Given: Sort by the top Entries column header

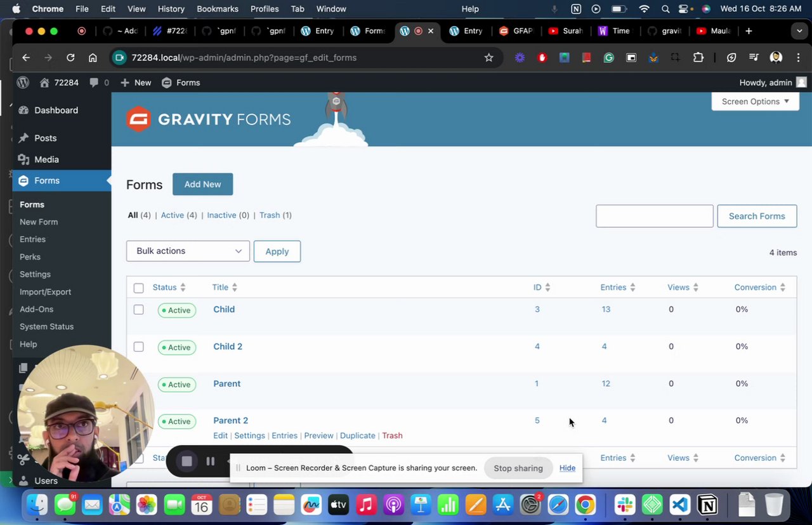Looking at the screenshot, I should (618, 288).
